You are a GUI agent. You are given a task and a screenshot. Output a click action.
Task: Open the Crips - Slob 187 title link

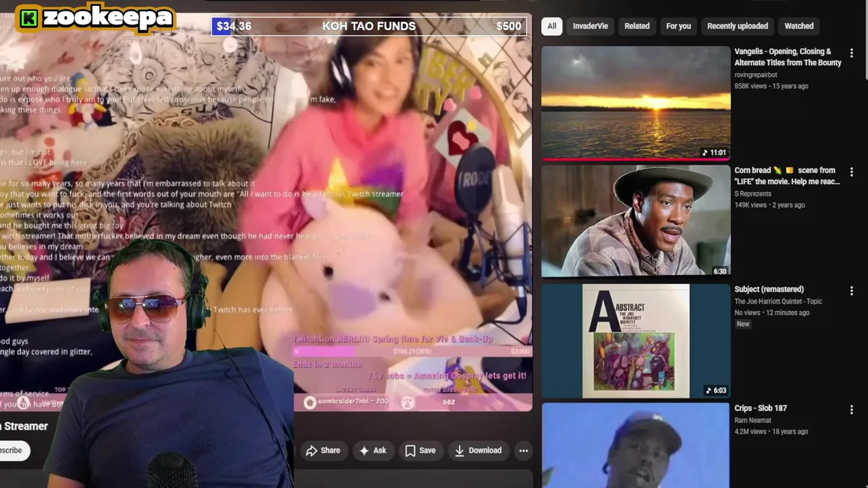pyautogui.click(x=760, y=408)
